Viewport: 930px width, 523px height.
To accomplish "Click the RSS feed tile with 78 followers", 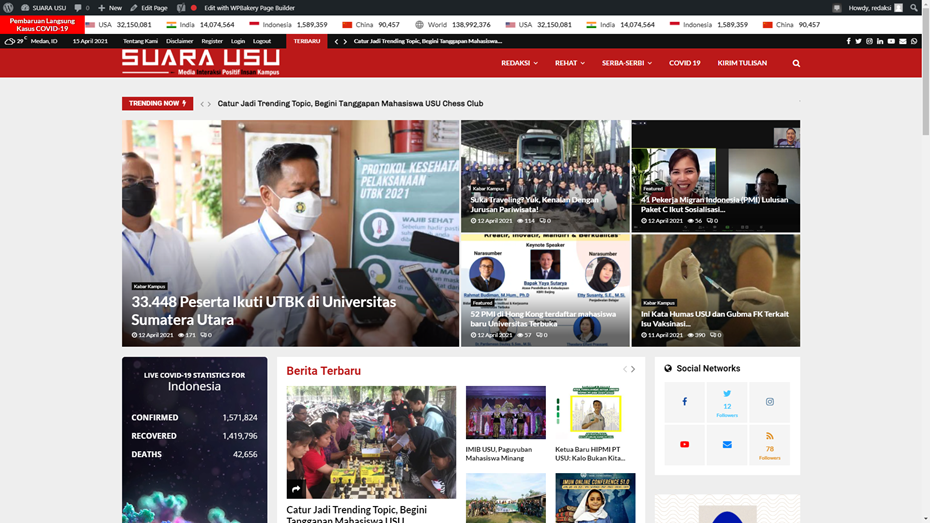I will [x=769, y=444].
